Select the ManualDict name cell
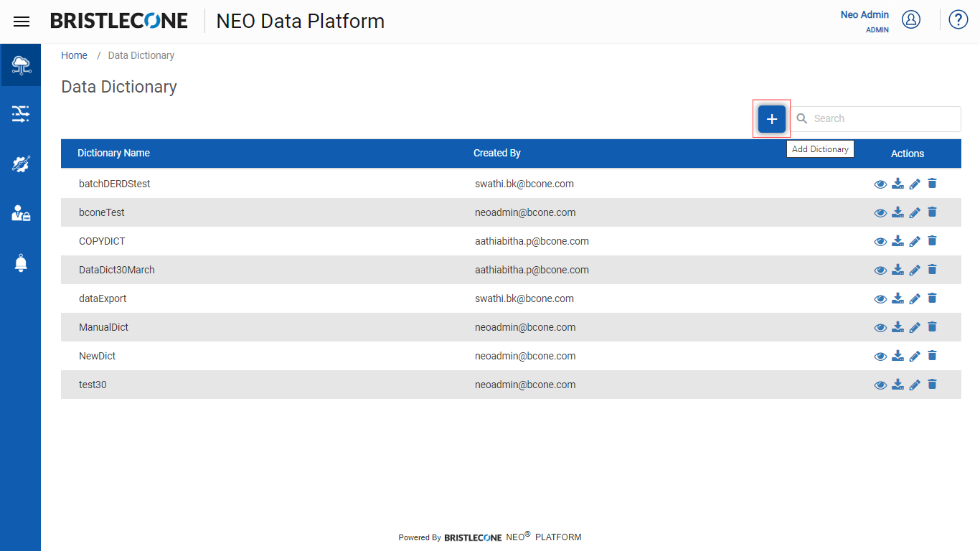 pyautogui.click(x=104, y=327)
